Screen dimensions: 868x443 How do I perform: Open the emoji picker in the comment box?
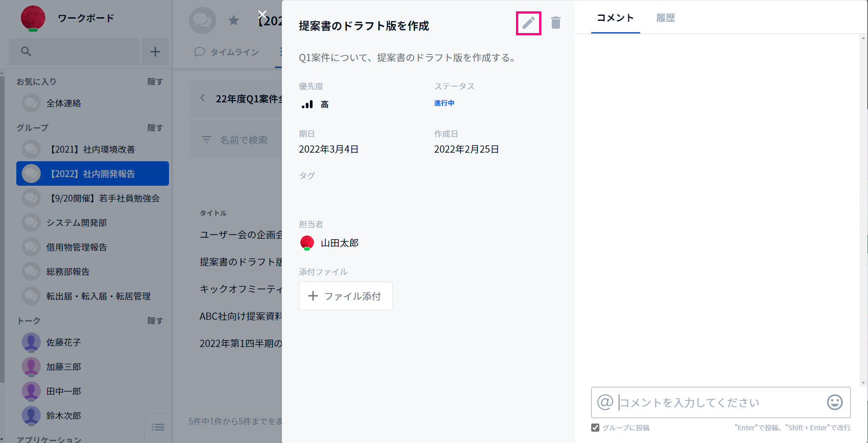click(834, 402)
